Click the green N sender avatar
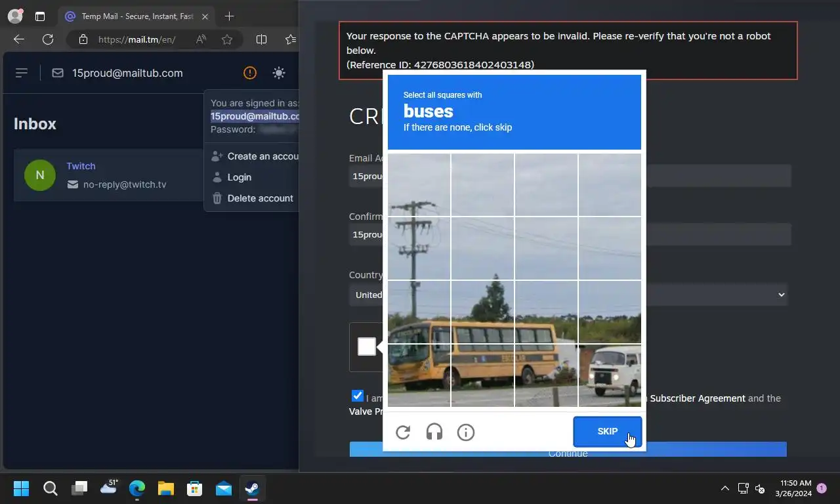 pyautogui.click(x=40, y=175)
